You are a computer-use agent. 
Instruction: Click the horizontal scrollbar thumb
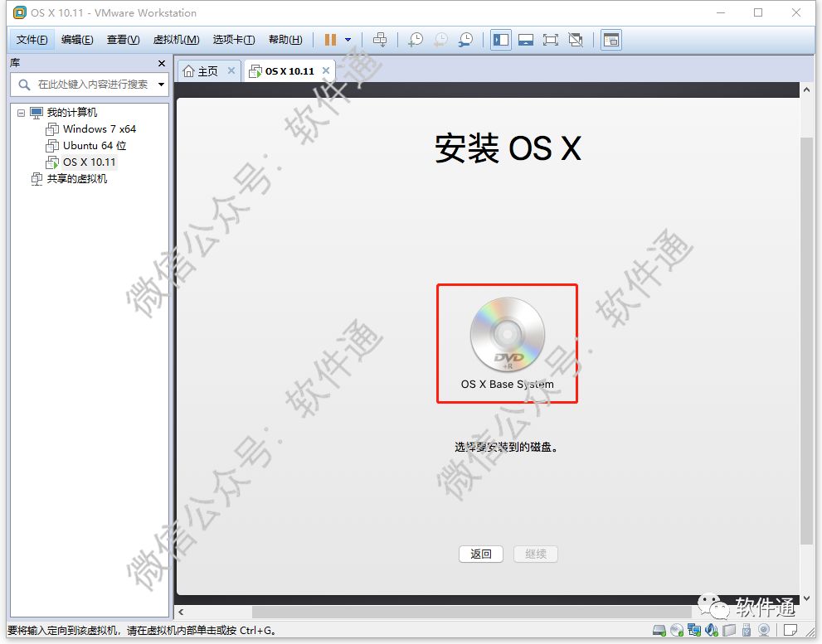click(471, 612)
